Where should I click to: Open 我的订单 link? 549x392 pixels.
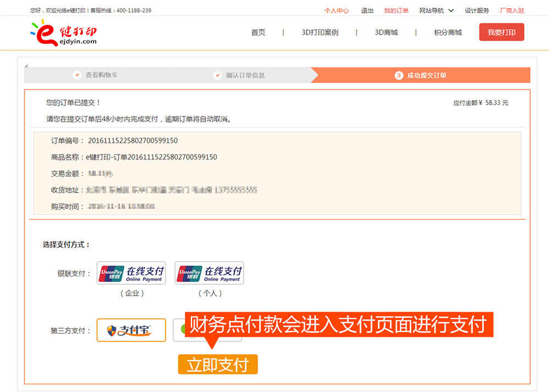(x=396, y=10)
